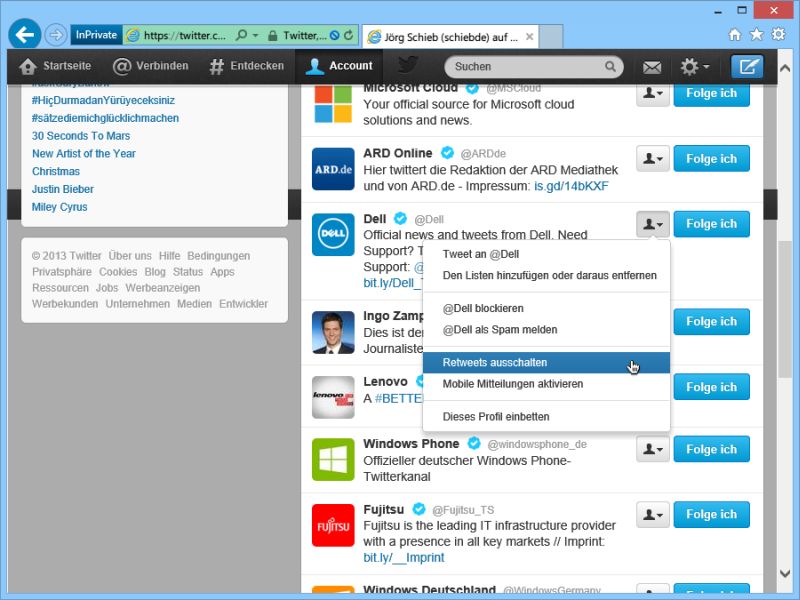
Task: Compose a new tweet with the blue button
Action: point(747,66)
